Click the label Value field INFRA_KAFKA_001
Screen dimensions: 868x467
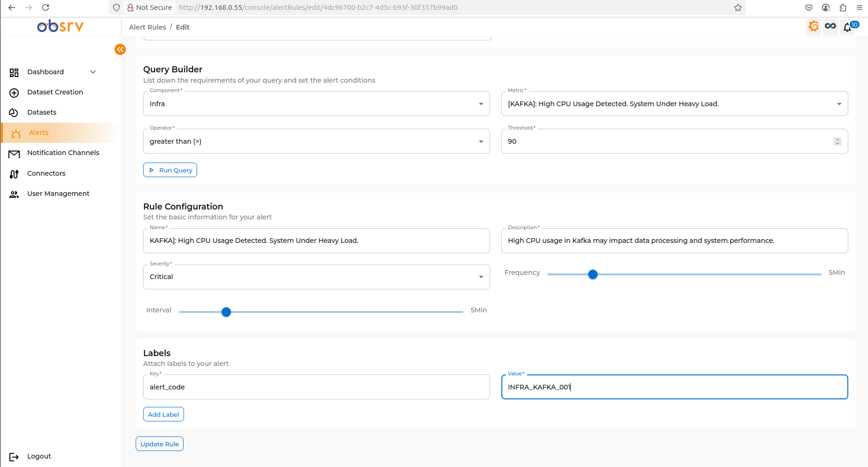pyautogui.click(x=675, y=387)
